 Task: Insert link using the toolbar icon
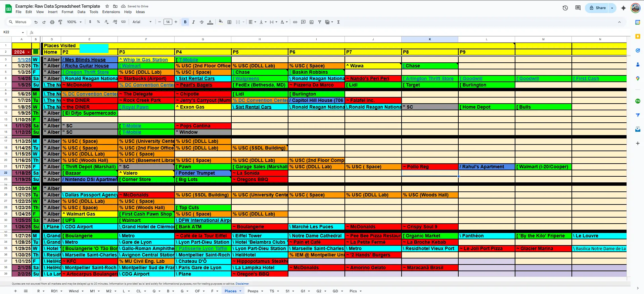point(295,22)
